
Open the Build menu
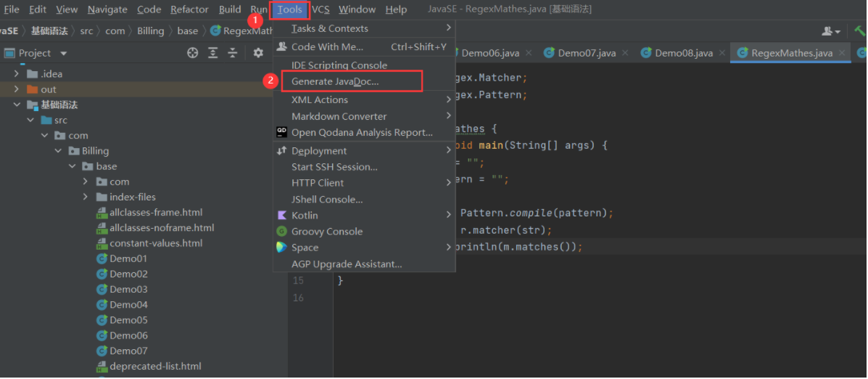[x=230, y=9]
